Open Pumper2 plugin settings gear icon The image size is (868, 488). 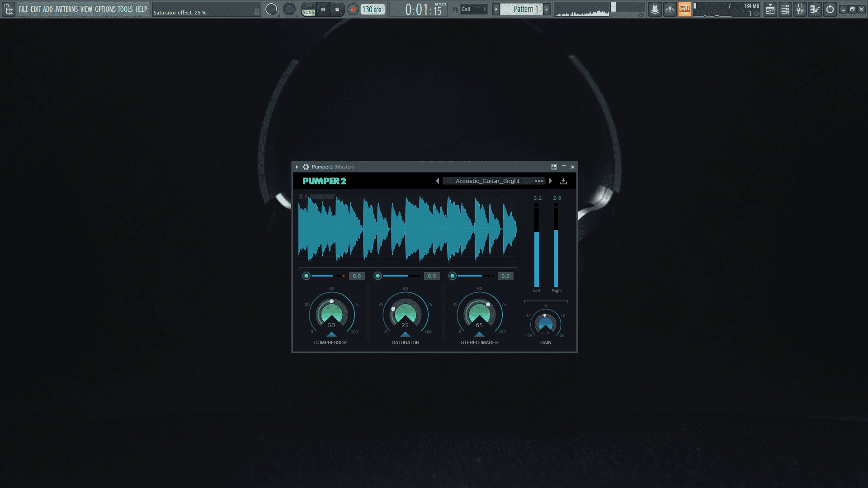click(x=306, y=167)
